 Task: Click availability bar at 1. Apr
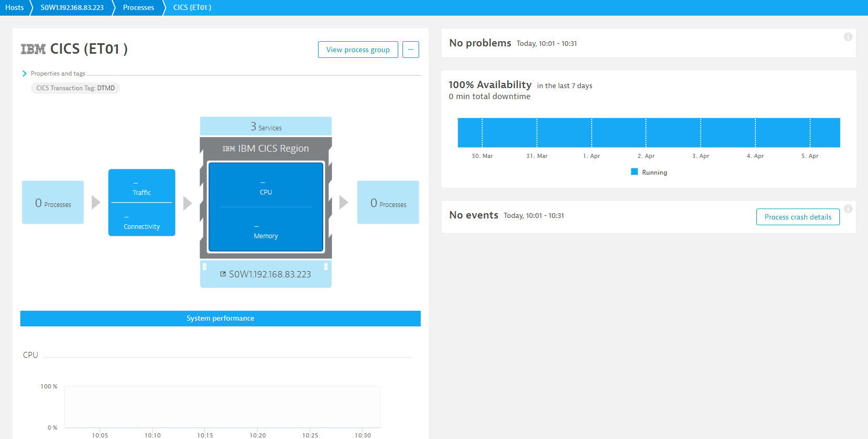(x=592, y=132)
